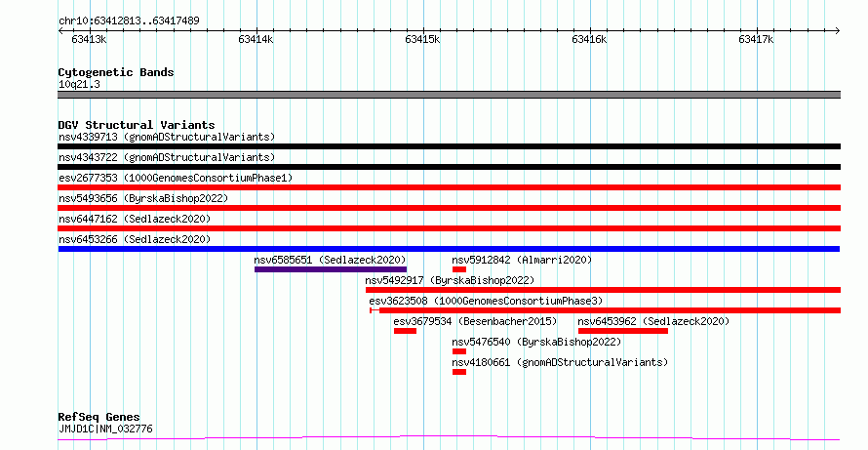Click the chr10:63412813..63417489 position label

(x=129, y=21)
